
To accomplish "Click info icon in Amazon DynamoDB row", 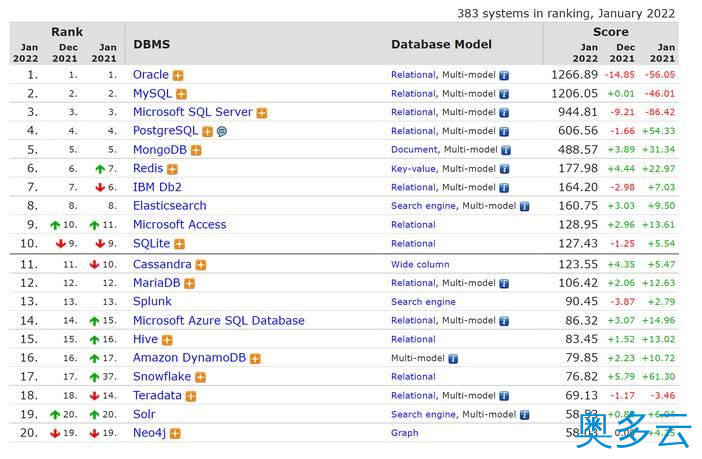I will click(453, 359).
